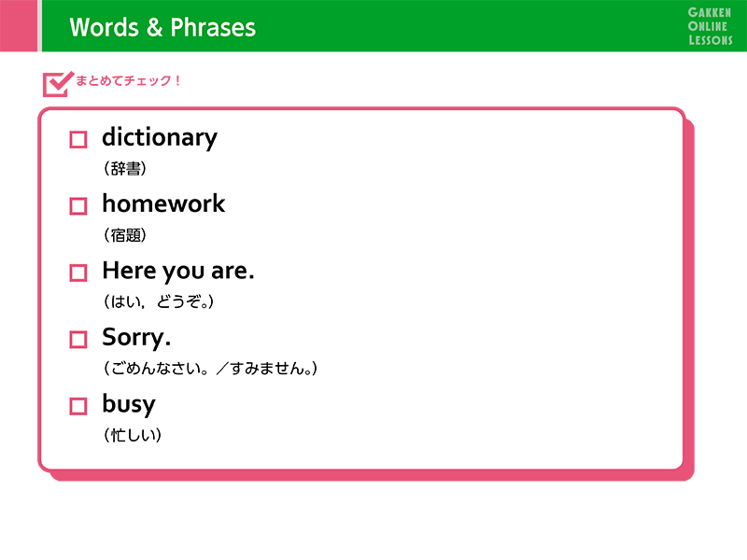Click the translation ごめんなさい／すみません
The image size is (747, 560).
tap(211, 368)
